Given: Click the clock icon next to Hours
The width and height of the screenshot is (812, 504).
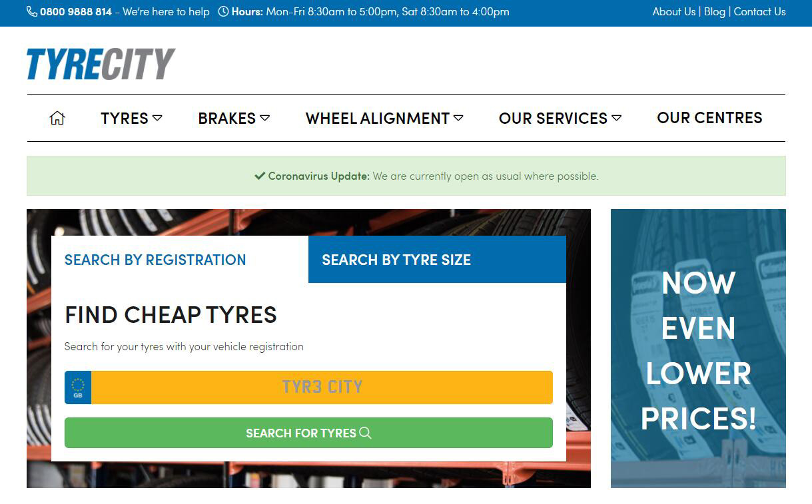Looking at the screenshot, I should click(x=224, y=11).
